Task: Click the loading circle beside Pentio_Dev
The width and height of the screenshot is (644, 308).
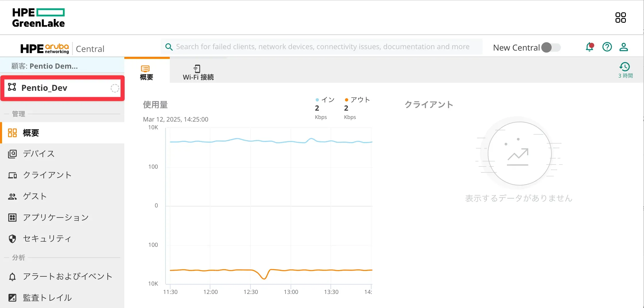Action: pos(115,88)
